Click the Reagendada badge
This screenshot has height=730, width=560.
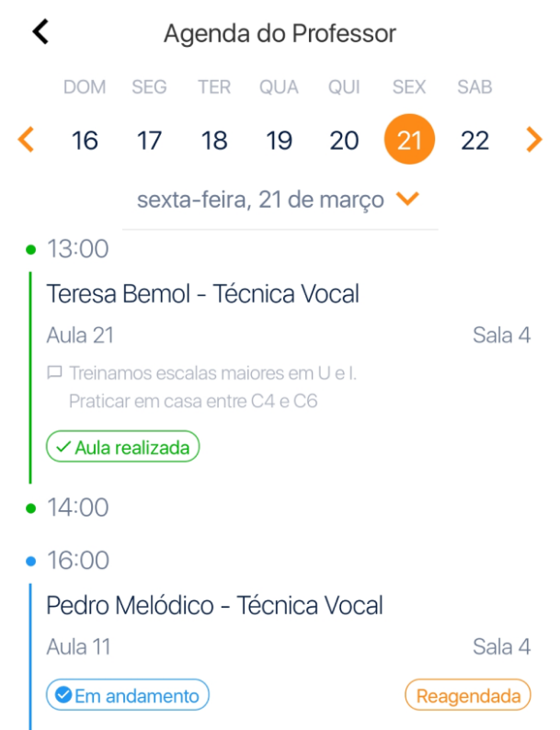[468, 696]
